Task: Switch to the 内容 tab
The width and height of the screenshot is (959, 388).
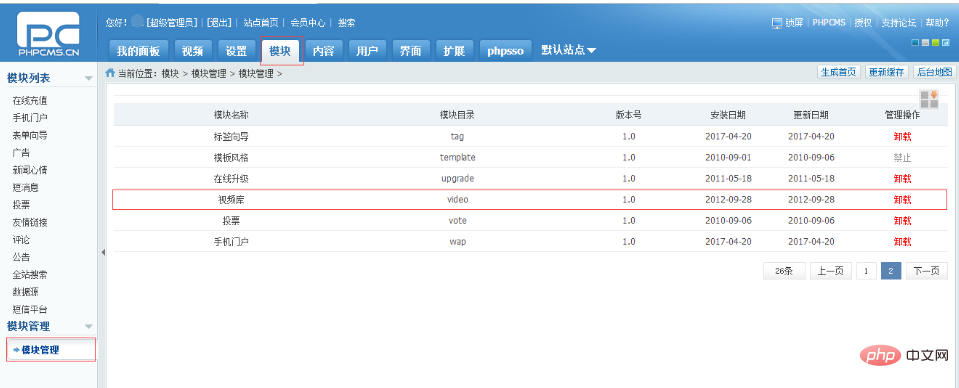Action: point(324,51)
